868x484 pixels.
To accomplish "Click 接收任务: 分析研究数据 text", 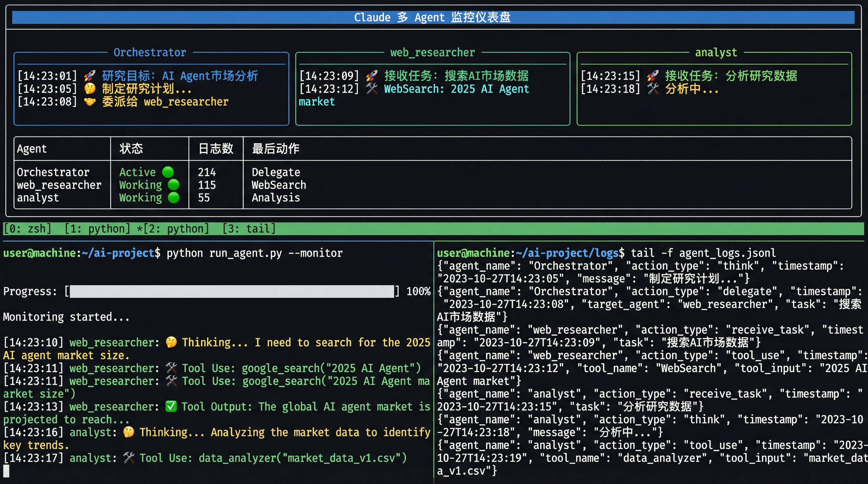I will point(731,76).
